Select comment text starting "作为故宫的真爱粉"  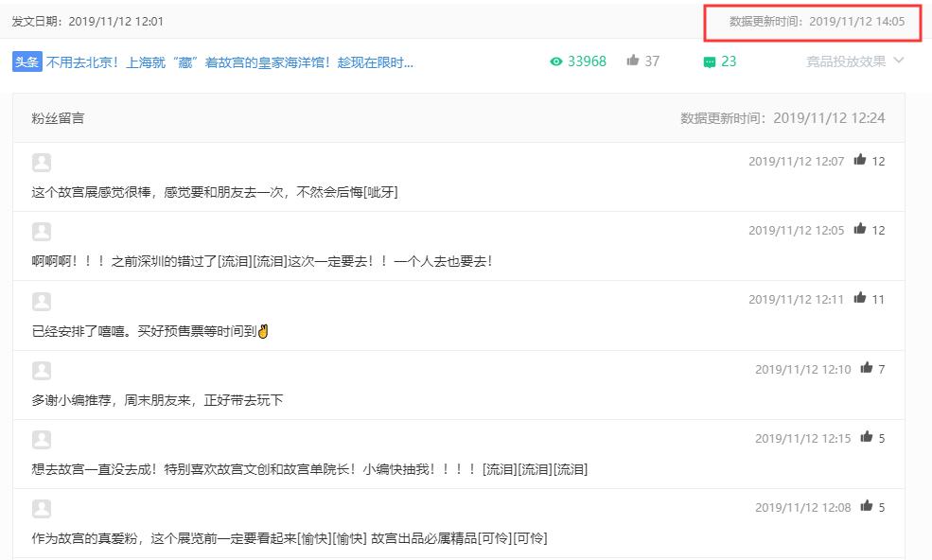[289, 538]
